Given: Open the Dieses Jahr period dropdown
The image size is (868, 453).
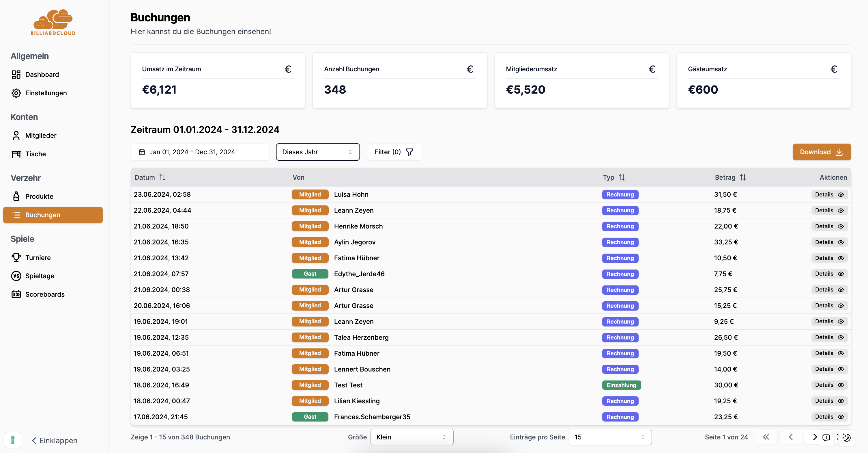Looking at the screenshot, I should click(x=317, y=152).
